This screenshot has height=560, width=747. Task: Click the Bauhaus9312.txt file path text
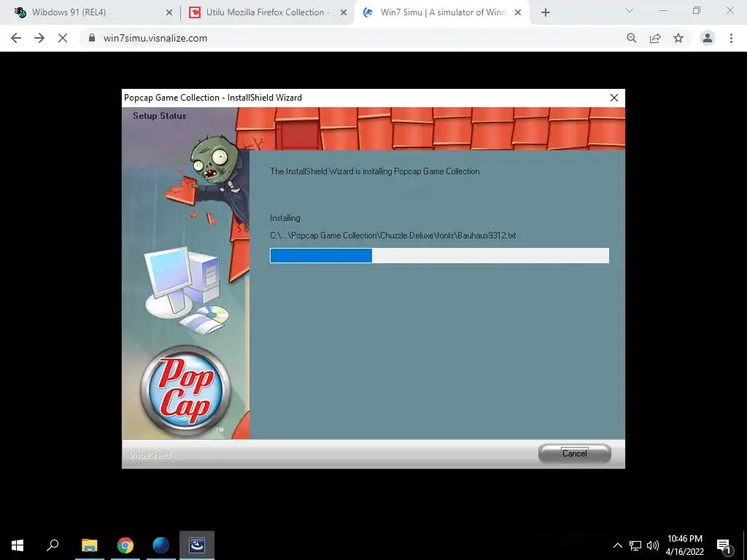click(393, 236)
